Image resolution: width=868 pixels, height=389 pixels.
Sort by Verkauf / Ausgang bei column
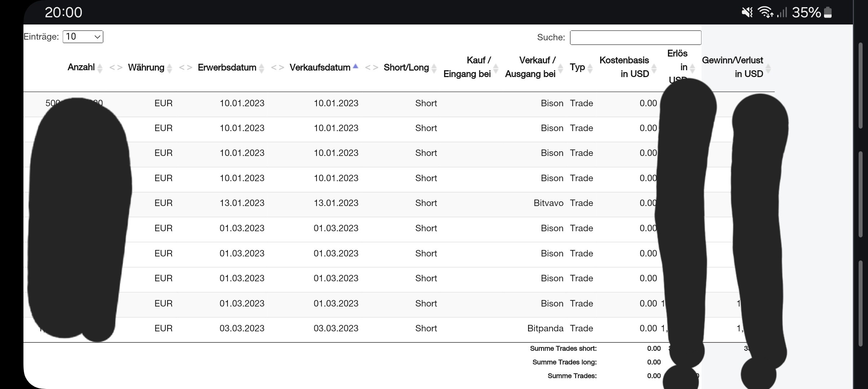click(x=561, y=68)
